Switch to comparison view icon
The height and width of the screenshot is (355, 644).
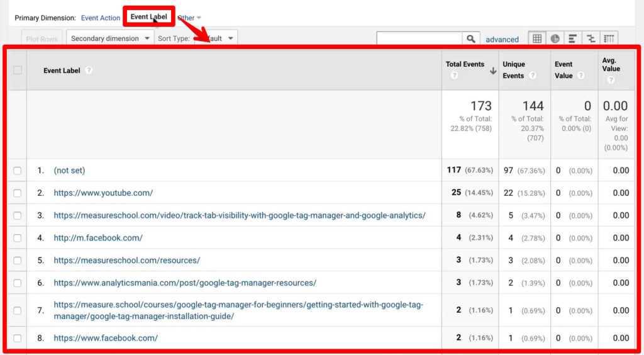point(591,38)
